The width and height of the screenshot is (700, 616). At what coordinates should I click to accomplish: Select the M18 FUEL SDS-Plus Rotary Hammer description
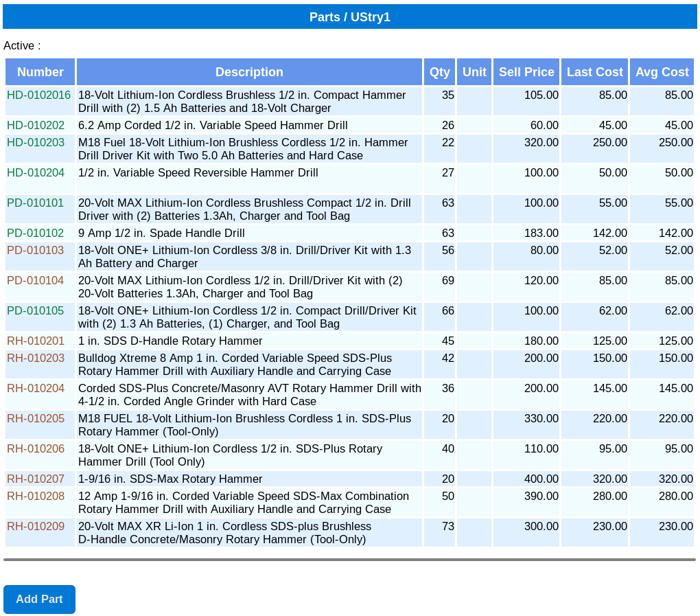244,425
